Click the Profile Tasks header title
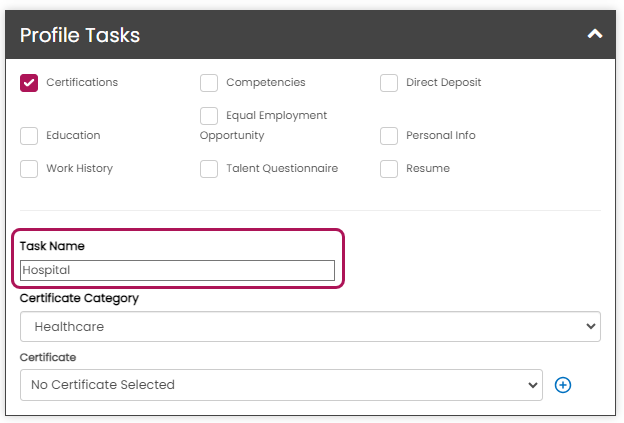 [80, 35]
